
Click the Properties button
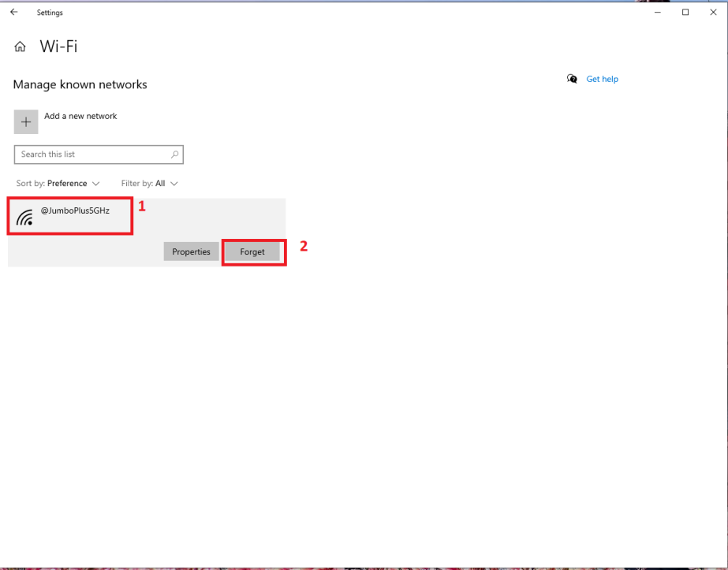coord(191,251)
